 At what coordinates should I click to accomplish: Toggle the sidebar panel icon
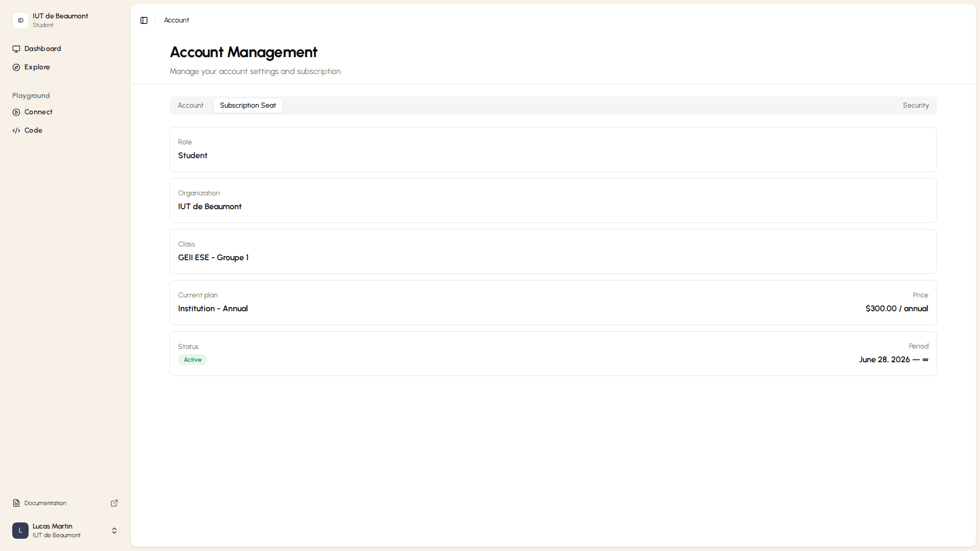[x=144, y=20]
